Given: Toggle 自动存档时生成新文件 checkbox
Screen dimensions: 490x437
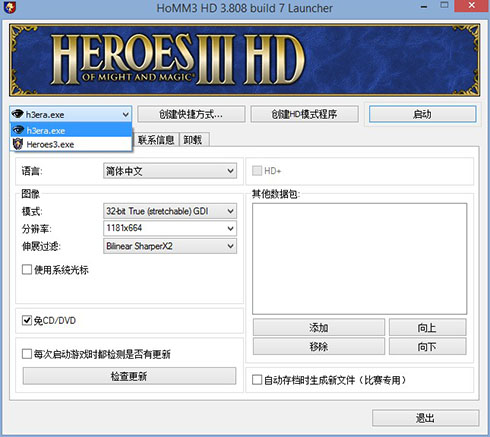Looking at the screenshot, I should coord(257,380).
